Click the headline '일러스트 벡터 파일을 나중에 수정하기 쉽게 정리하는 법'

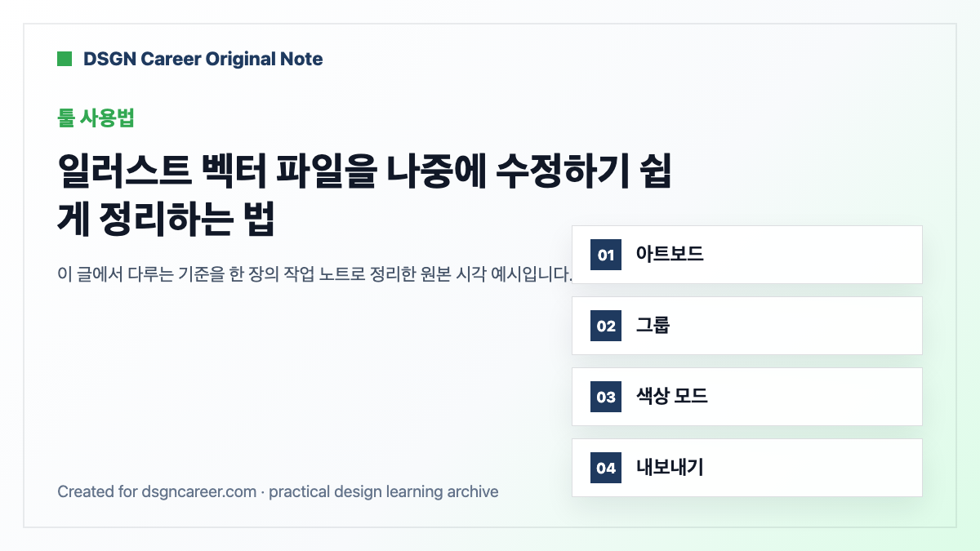click(x=364, y=196)
